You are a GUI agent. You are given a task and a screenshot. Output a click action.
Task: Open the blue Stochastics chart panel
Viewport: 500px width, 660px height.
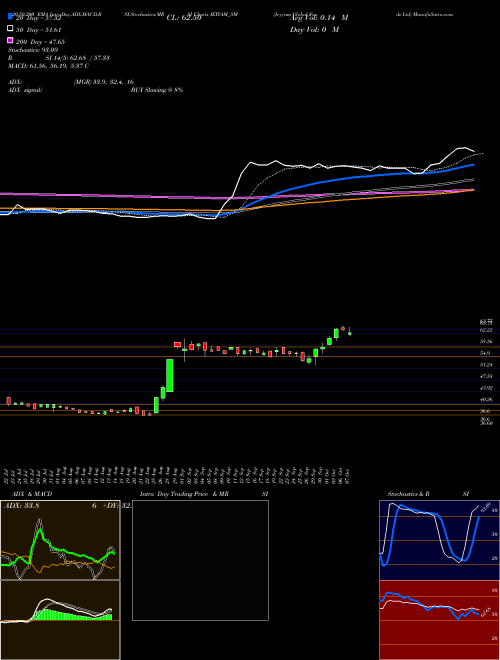(439, 540)
